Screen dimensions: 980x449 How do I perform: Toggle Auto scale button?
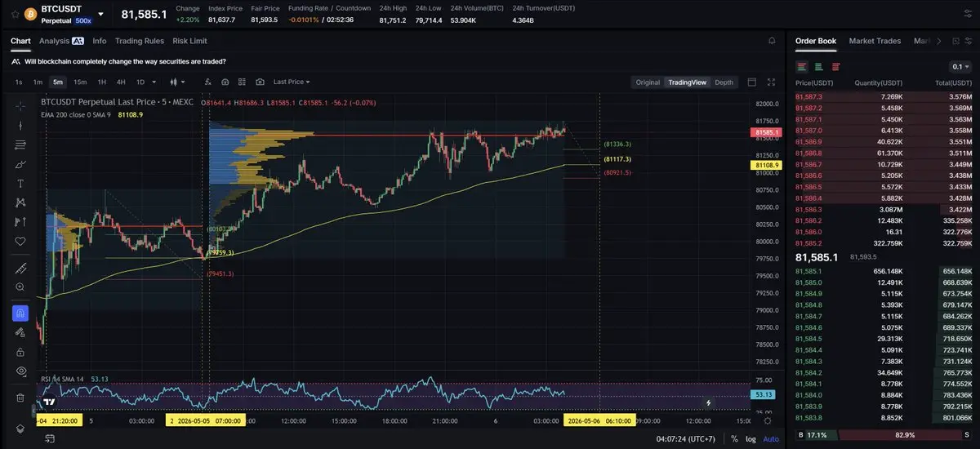click(771, 438)
